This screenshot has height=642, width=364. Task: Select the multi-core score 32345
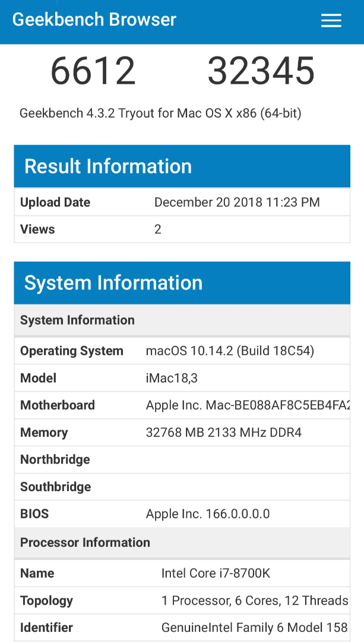[x=261, y=71]
